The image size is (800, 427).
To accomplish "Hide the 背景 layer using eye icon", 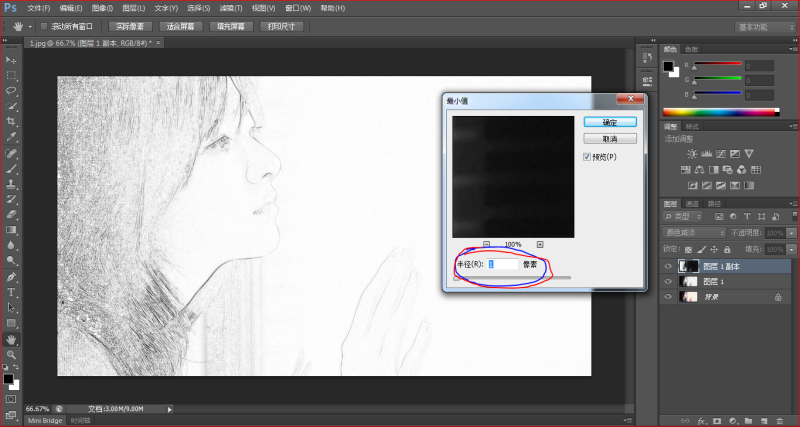I will (x=668, y=298).
